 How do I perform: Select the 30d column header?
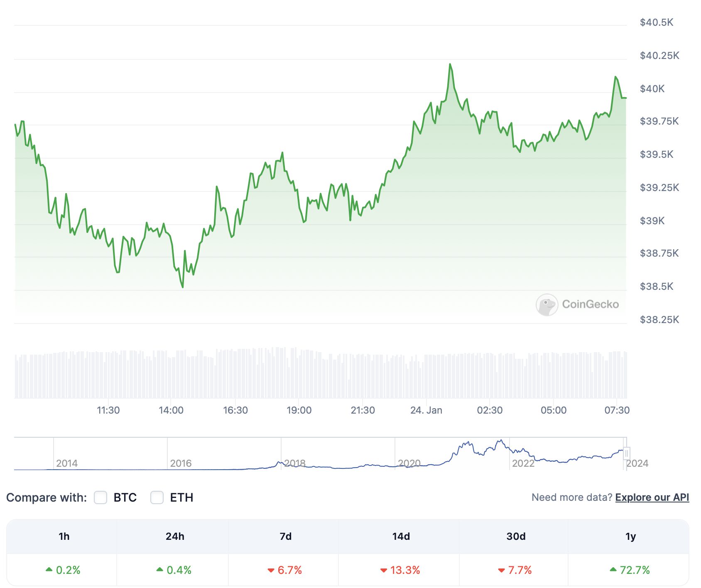(x=516, y=537)
